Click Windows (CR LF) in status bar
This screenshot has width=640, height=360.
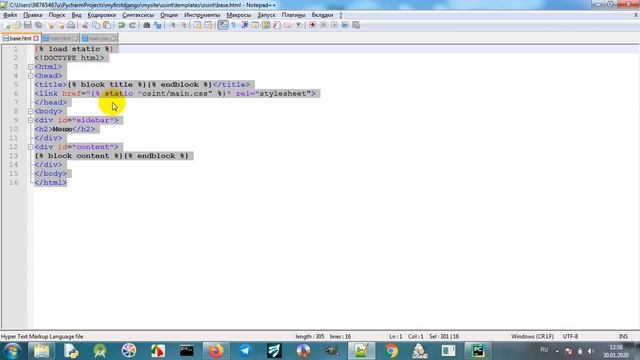point(532,336)
